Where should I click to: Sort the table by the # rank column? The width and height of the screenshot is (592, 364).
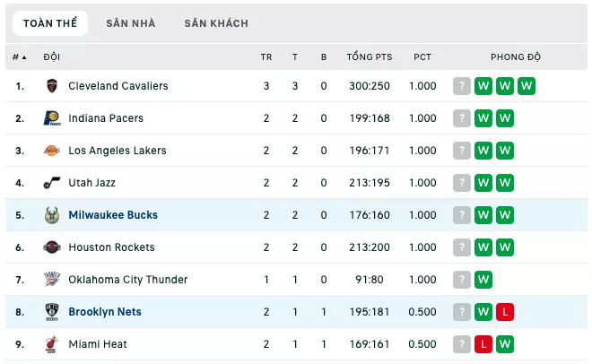click(x=19, y=57)
